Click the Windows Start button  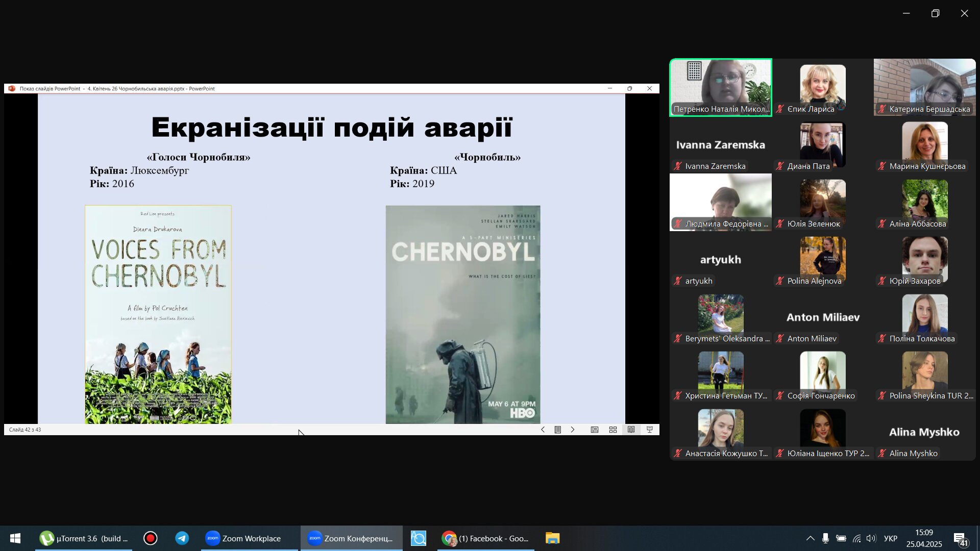coord(15,538)
